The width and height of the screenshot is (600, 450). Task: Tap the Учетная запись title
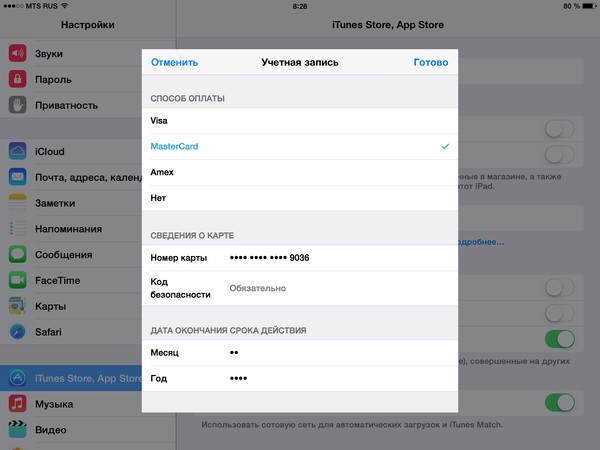pos(300,62)
